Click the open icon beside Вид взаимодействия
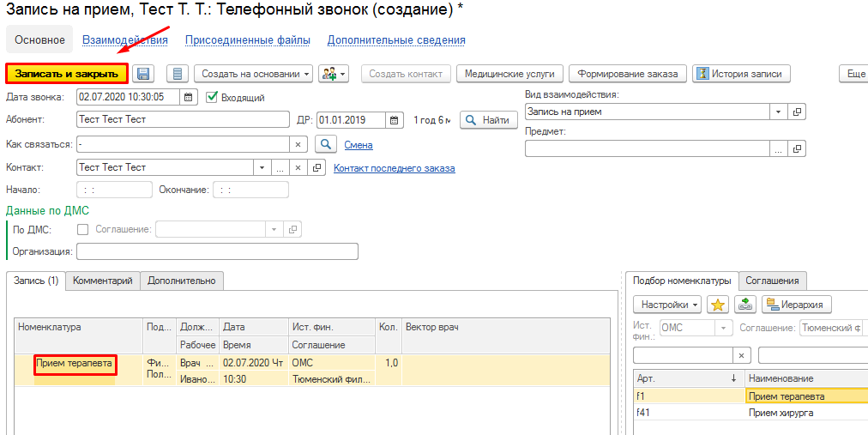868x435 pixels. point(797,112)
